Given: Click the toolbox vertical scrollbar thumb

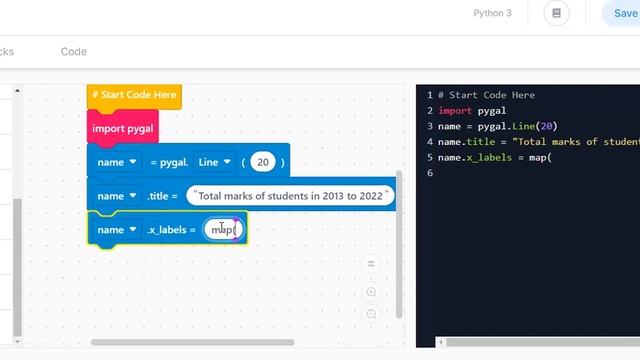Looking at the screenshot, I should point(17,268).
